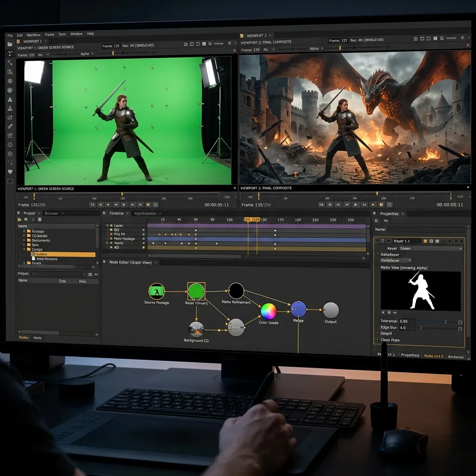Click the play button under Viewport 1
This screenshot has height=476, width=476.
(124, 205)
